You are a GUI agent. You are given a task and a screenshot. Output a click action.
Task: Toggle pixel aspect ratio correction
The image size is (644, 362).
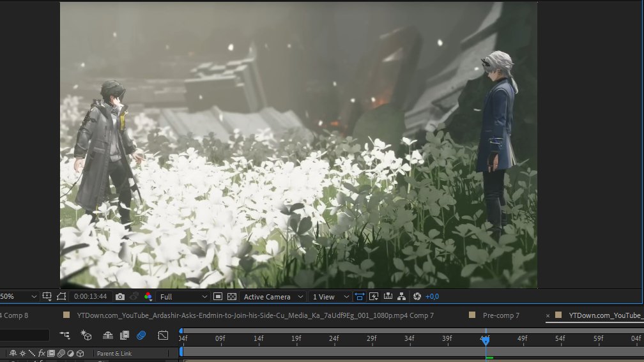359,296
